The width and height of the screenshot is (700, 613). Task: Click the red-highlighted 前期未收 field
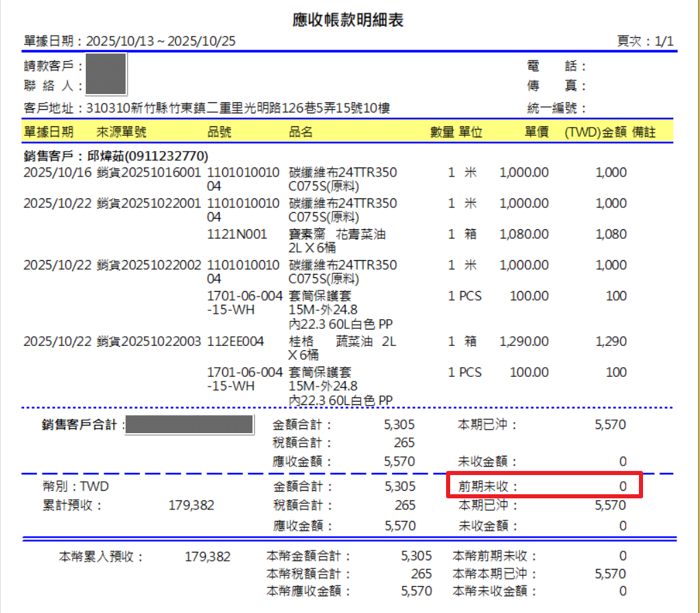[x=544, y=485]
